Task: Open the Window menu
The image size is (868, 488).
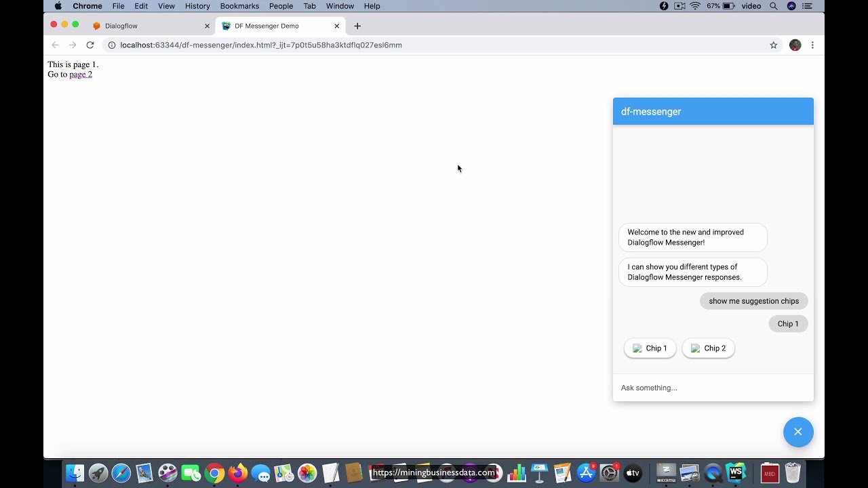Action: [340, 6]
